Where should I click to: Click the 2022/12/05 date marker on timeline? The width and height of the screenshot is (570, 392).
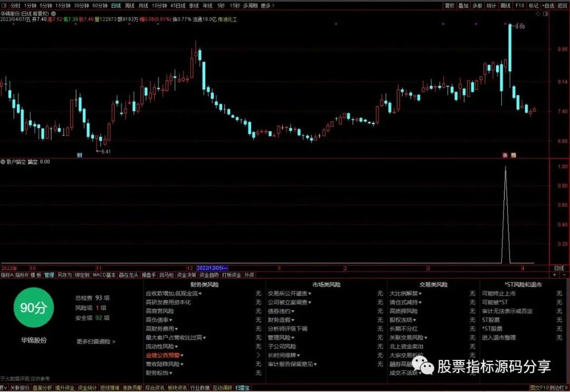tap(212, 268)
